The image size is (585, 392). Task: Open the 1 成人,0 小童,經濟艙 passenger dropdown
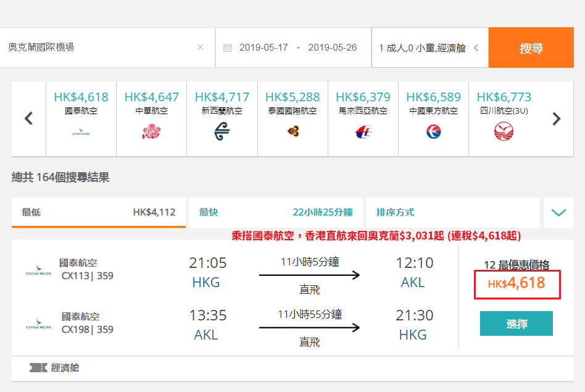coord(429,48)
